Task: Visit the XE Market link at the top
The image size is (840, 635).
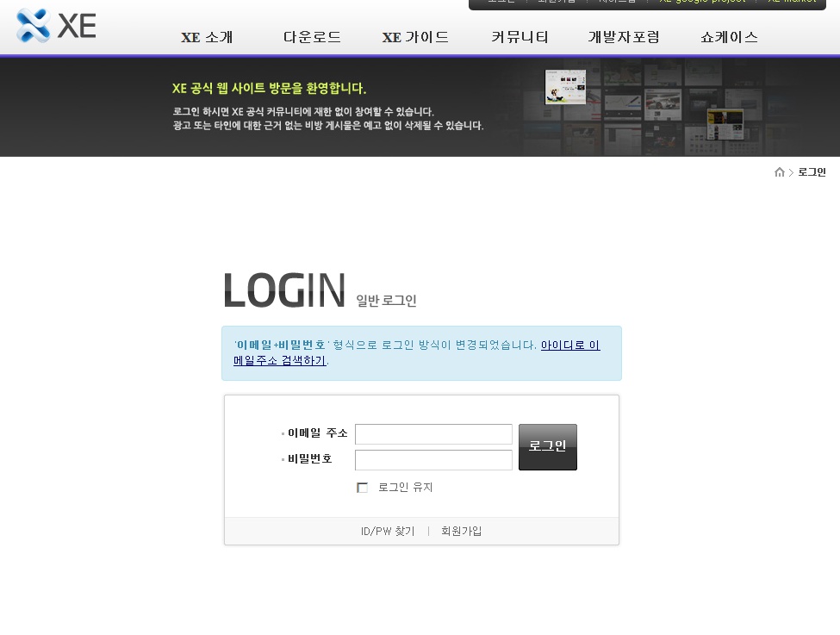Action: [791, 2]
